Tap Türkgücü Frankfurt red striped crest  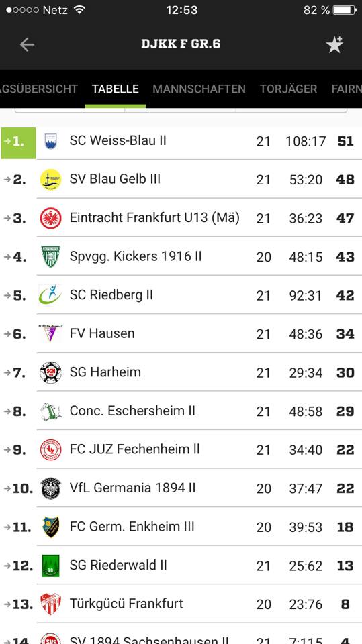[x=51, y=604]
